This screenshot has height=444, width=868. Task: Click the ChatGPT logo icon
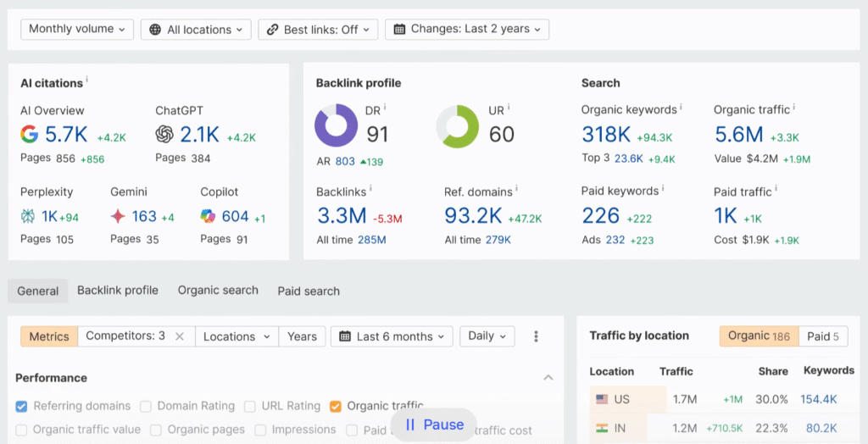(x=164, y=134)
